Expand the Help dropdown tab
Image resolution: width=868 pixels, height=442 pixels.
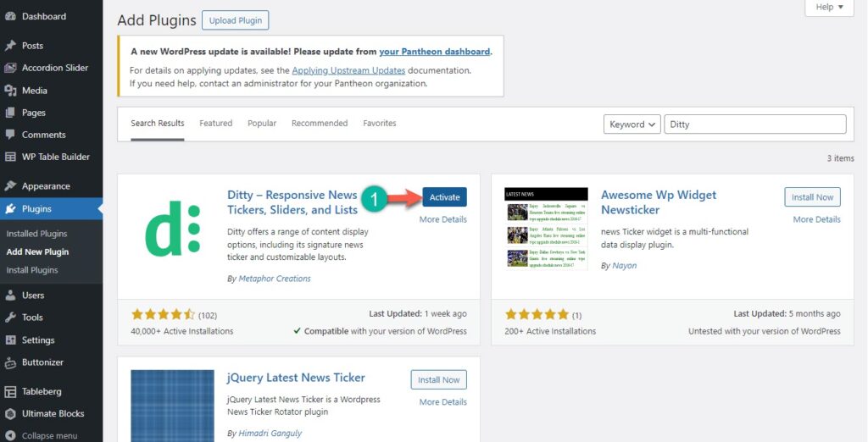(829, 7)
